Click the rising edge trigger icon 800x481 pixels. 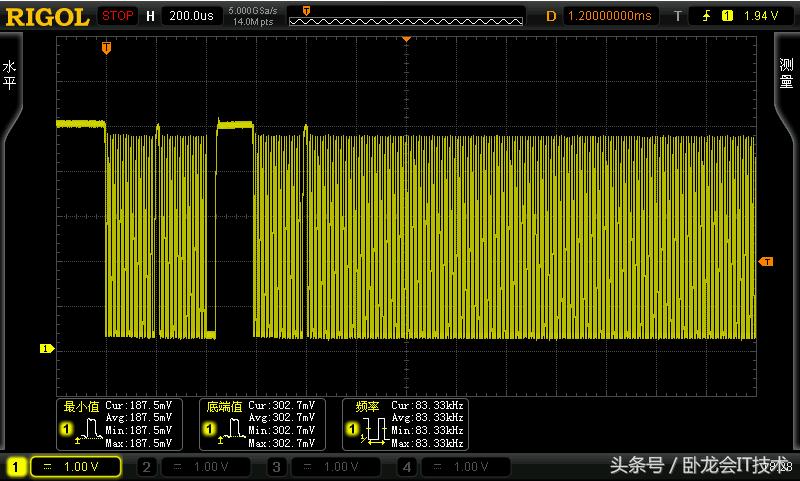(x=708, y=16)
